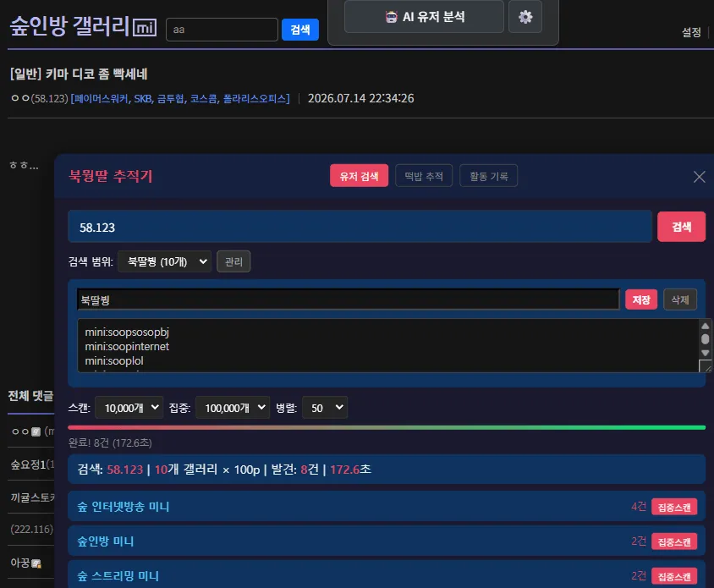Screen dimensions: 714x588
Task: Open the 스캔 10,000개 dropdown
Action: click(129, 408)
